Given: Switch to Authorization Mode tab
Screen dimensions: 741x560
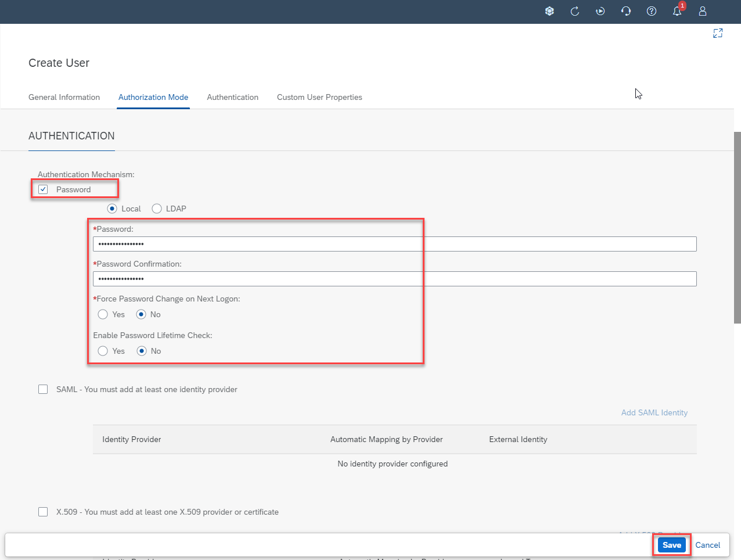Looking at the screenshot, I should click(x=153, y=97).
